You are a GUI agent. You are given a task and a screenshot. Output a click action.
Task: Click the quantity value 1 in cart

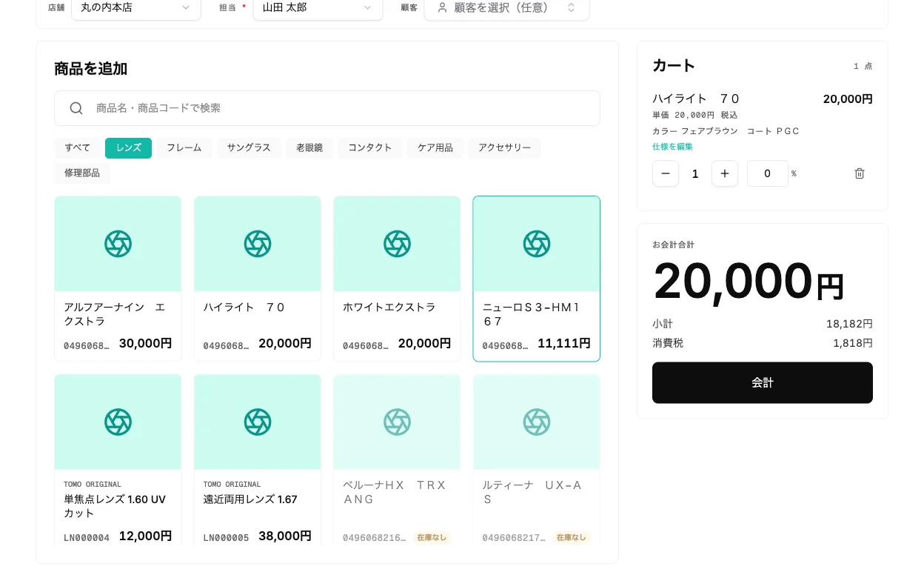click(695, 173)
